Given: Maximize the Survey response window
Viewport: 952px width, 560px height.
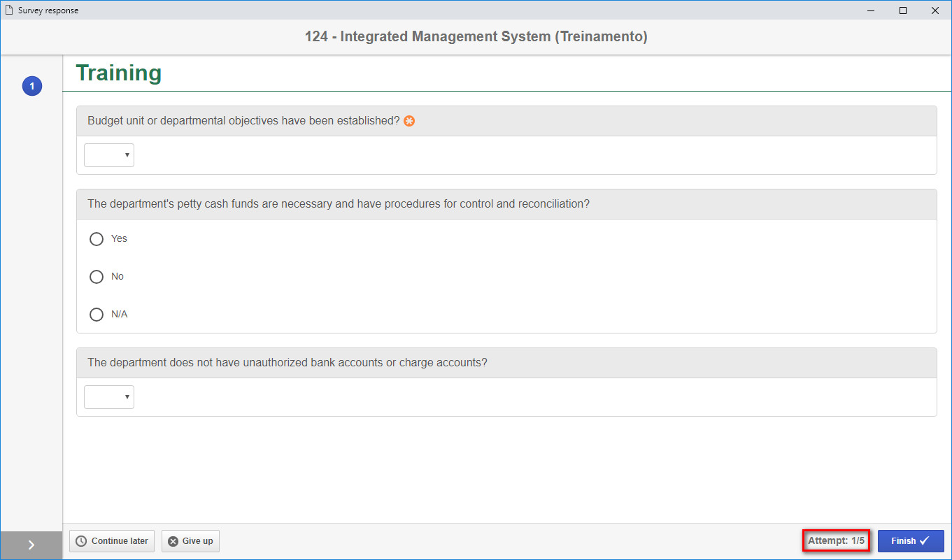Looking at the screenshot, I should (x=903, y=10).
